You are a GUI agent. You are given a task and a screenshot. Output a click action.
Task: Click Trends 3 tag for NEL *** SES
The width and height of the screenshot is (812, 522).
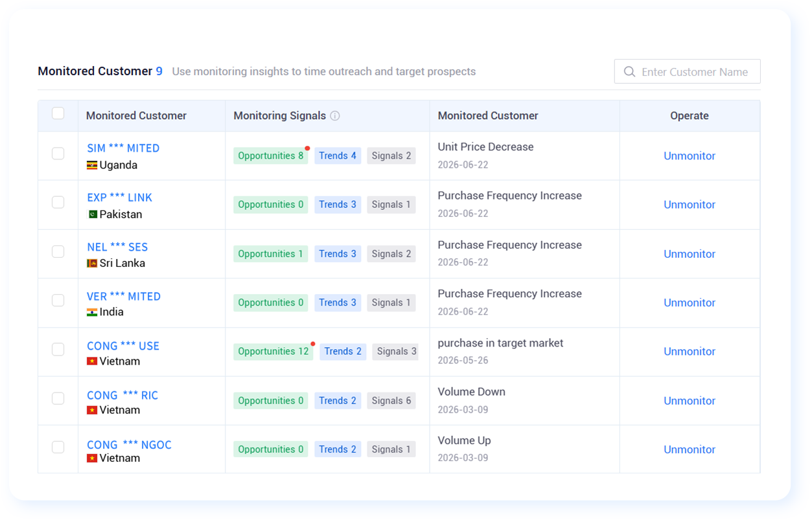pyautogui.click(x=338, y=254)
